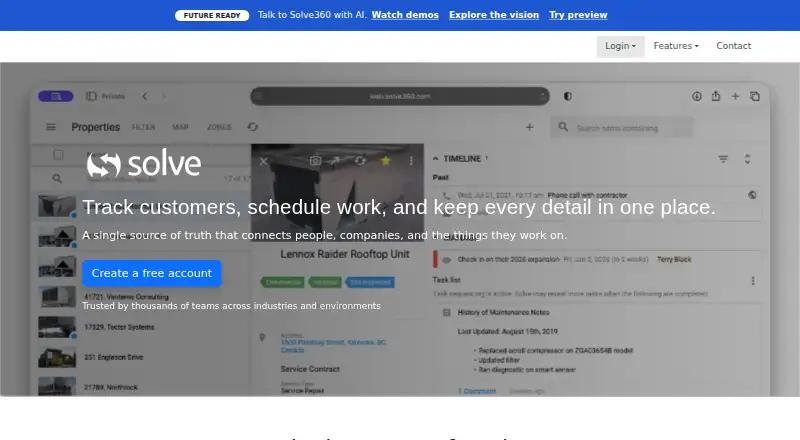Image resolution: width=800 pixels, height=440 pixels.
Task: Select the FILTER tab in the app preview
Action: [x=143, y=127]
